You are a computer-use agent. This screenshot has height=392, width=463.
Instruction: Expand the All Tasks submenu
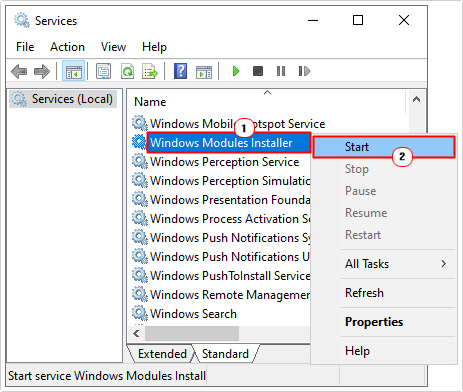(x=384, y=264)
